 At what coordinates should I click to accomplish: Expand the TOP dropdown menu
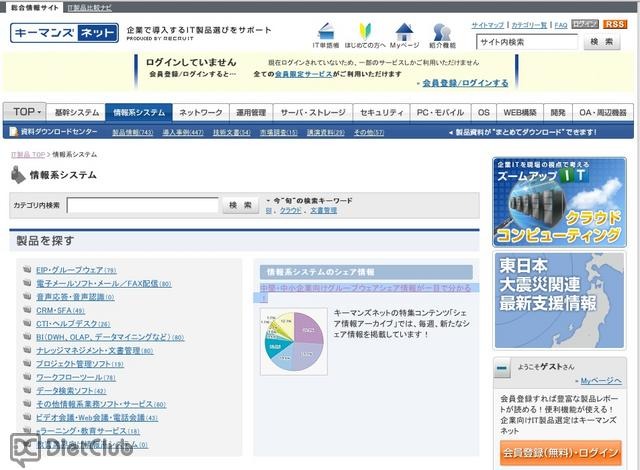24,113
